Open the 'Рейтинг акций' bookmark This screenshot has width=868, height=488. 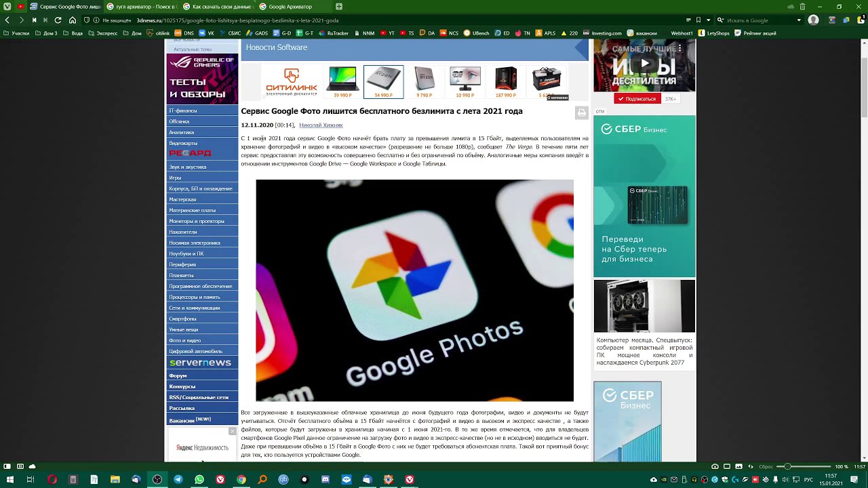(x=755, y=33)
